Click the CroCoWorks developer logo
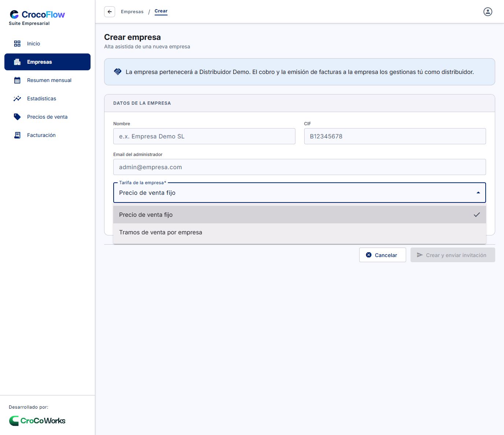The height and width of the screenshot is (435, 504). (37, 421)
